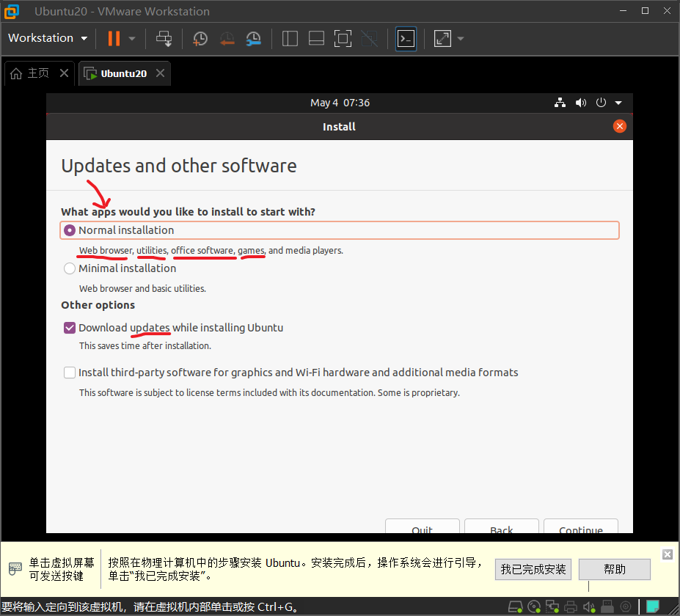Open the Workstation menu dropdown
The height and width of the screenshot is (616, 680).
[48, 38]
